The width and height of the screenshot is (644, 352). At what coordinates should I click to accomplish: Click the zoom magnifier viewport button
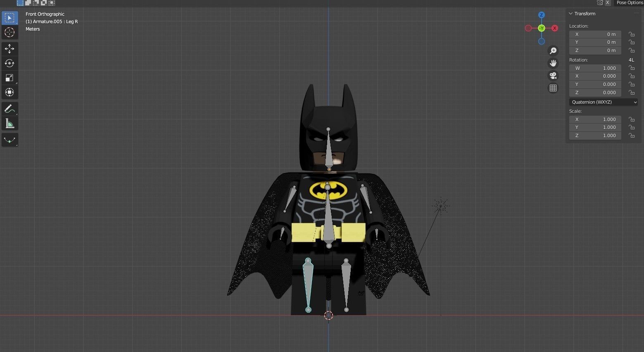pyautogui.click(x=553, y=51)
